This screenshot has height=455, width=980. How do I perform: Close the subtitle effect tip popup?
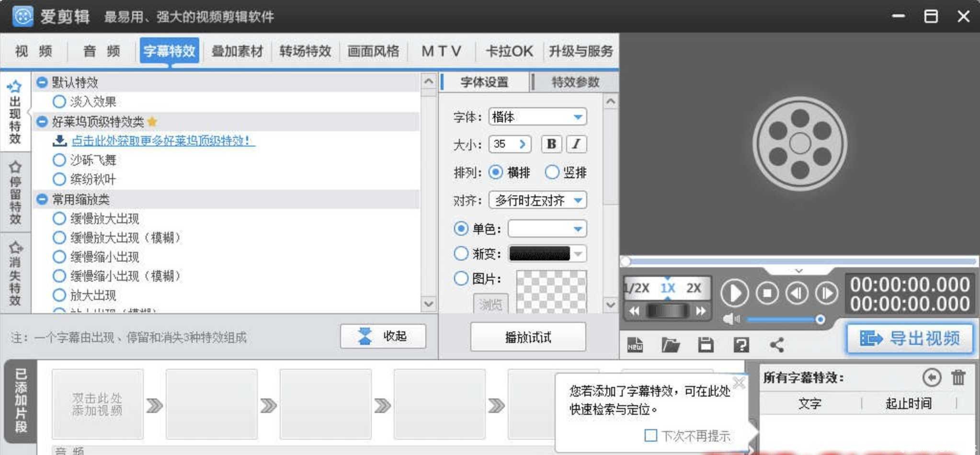[739, 383]
